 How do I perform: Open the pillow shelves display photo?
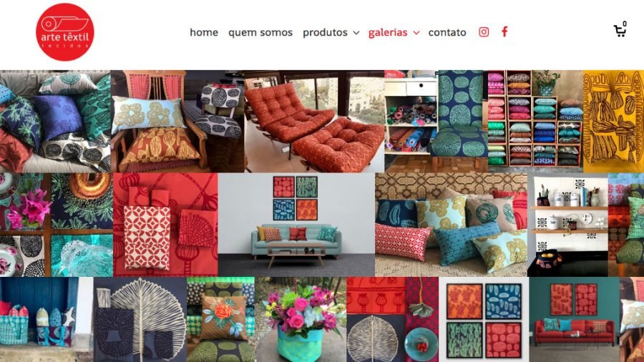click(x=535, y=121)
